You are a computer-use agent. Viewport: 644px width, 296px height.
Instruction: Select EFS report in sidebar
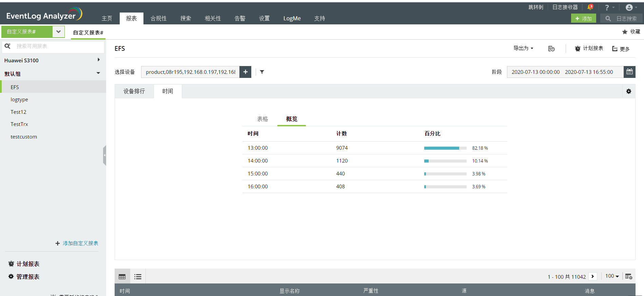pos(54,87)
